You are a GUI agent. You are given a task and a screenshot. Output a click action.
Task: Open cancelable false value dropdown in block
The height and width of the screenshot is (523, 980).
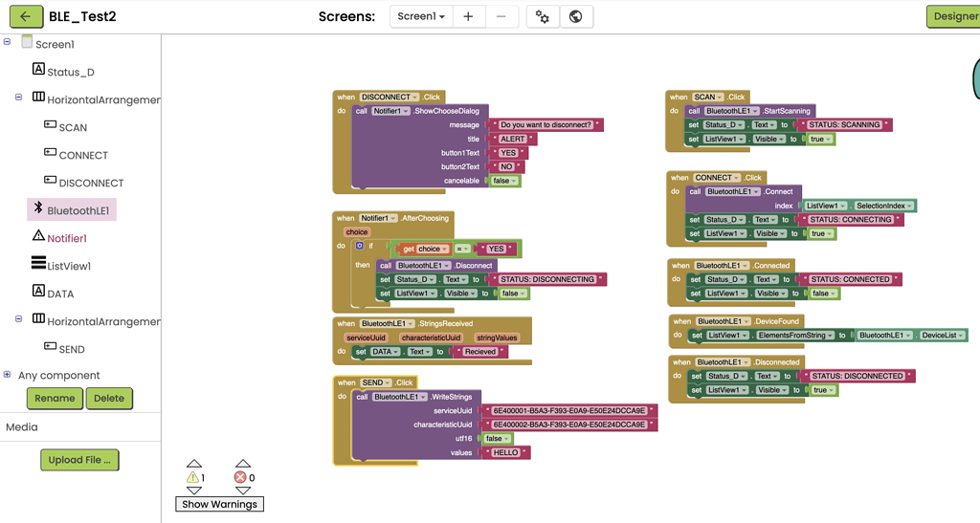click(x=504, y=181)
